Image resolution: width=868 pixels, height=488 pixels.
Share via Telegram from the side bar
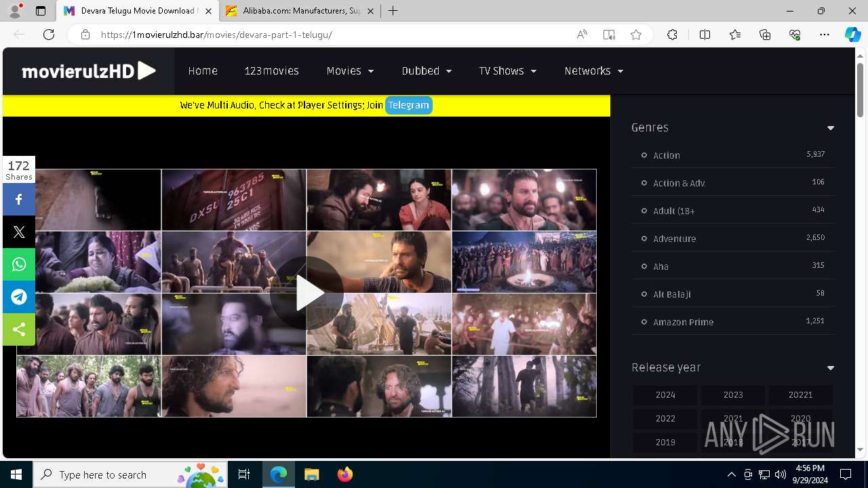click(x=19, y=297)
